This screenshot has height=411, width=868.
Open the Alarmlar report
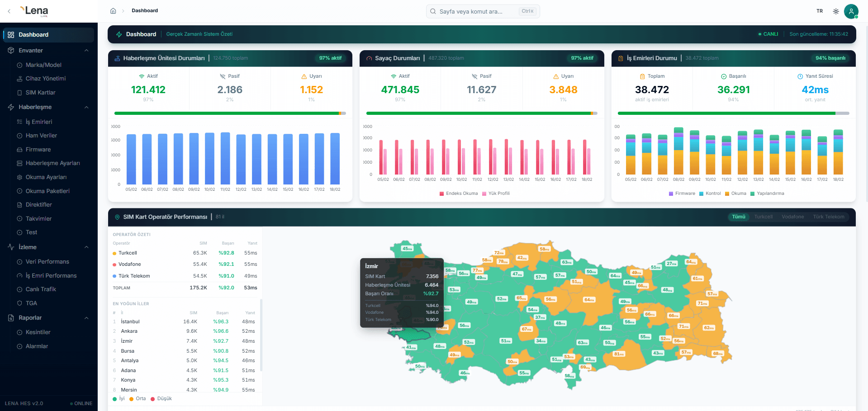[x=37, y=346]
